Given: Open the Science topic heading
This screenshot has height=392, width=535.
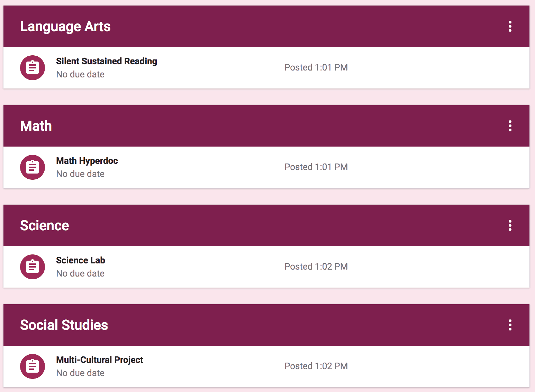Looking at the screenshot, I should 45,225.
